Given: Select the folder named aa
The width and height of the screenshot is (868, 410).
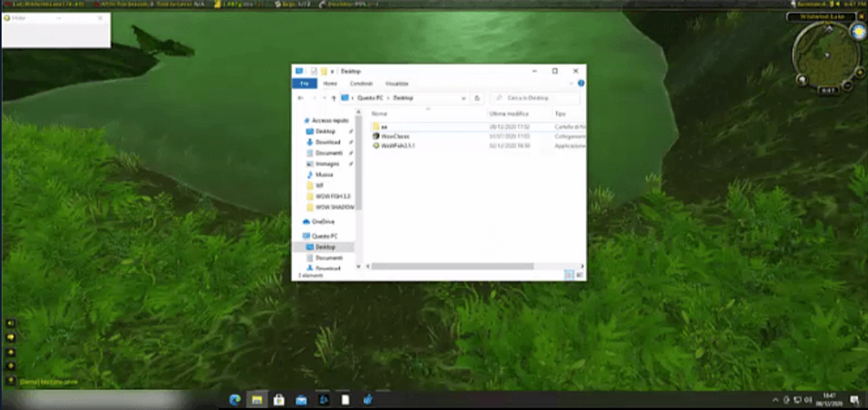Looking at the screenshot, I should pos(383,127).
